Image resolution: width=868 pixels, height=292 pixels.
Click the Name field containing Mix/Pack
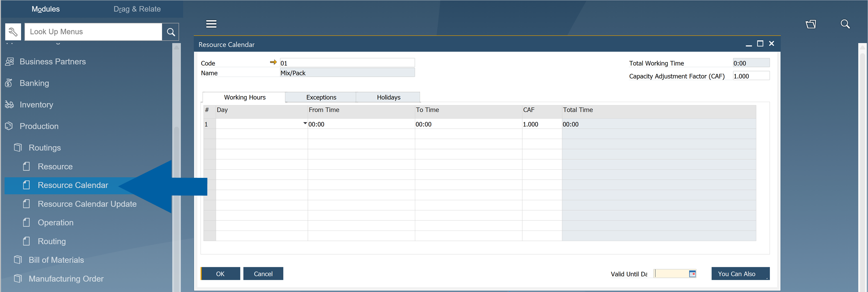coord(347,73)
